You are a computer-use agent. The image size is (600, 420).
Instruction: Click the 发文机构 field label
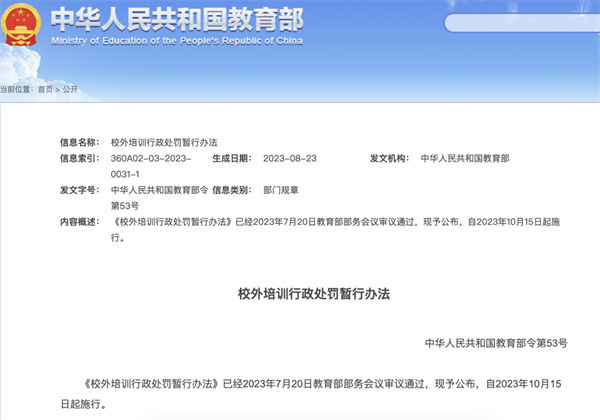[389, 158]
